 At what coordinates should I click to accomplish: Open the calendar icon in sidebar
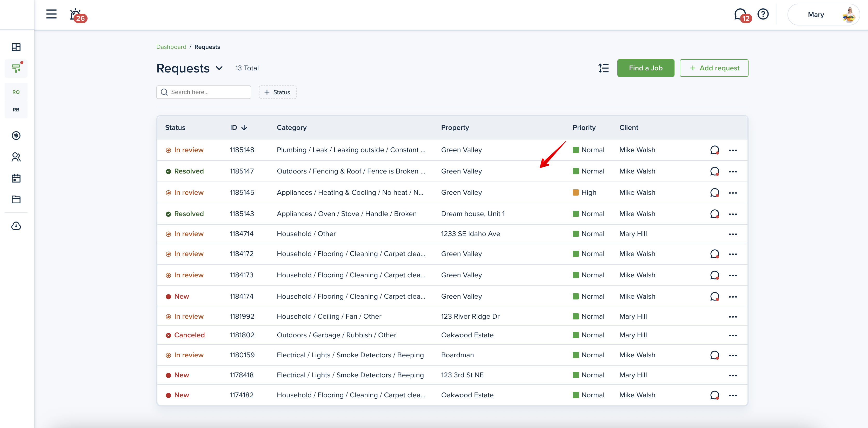[x=16, y=178]
